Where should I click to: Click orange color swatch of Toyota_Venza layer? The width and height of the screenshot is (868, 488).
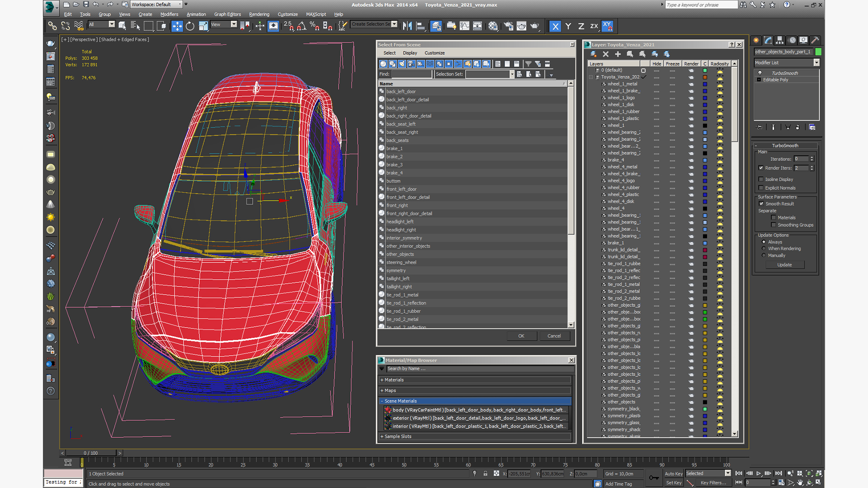pos(705,77)
